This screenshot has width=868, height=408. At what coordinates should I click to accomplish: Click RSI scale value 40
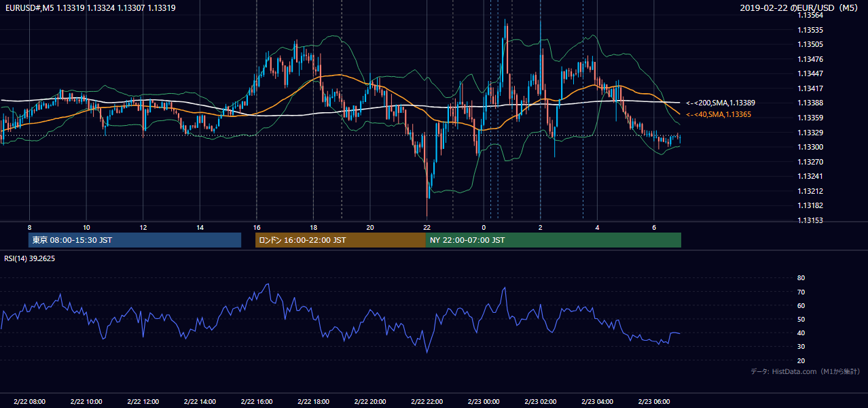pos(801,333)
